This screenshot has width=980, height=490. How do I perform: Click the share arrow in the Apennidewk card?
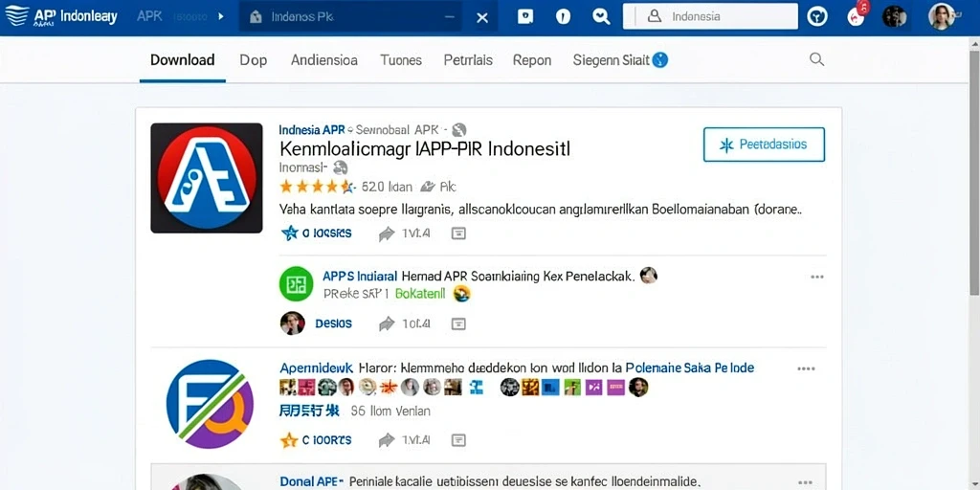(387, 440)
